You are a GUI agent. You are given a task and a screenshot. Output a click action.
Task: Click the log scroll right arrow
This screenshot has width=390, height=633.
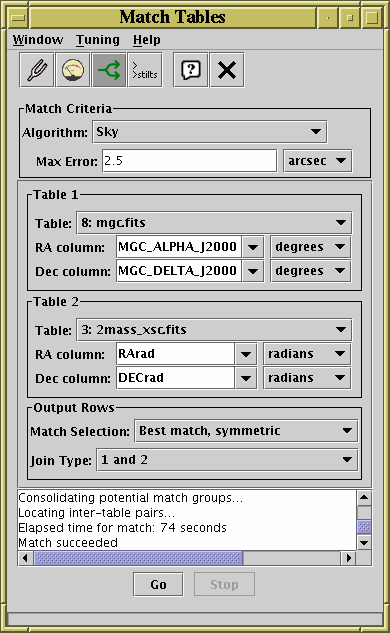(x=348, y=558)
